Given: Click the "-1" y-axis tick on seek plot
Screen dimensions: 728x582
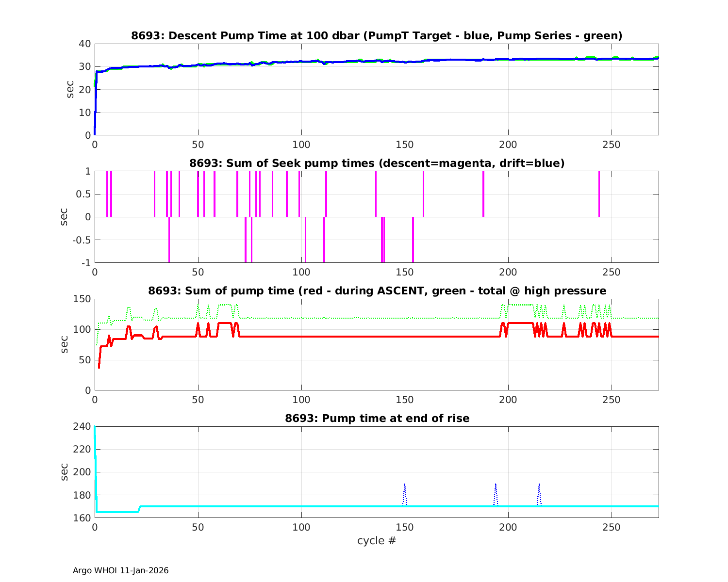Looking at the screenshot, I should click(x=86, y=263).
